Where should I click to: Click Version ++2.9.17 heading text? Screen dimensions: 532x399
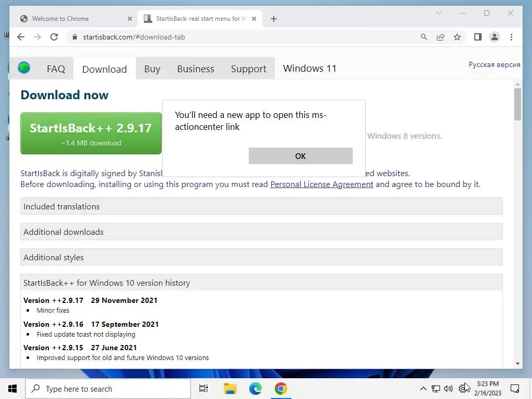tap(54, 300)
